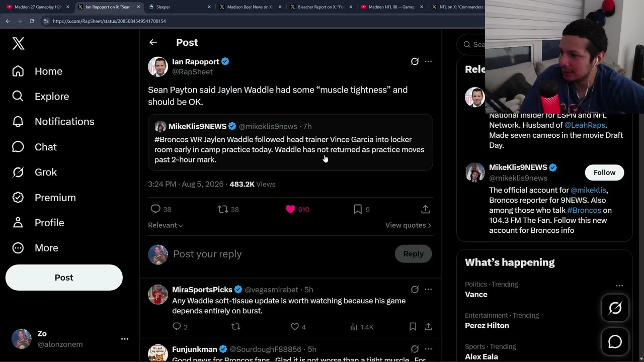Share the MiraSportsPicks comment
The width and height of the screenshot is (644, 362).
pyautogui.click(x=428, y=327)
